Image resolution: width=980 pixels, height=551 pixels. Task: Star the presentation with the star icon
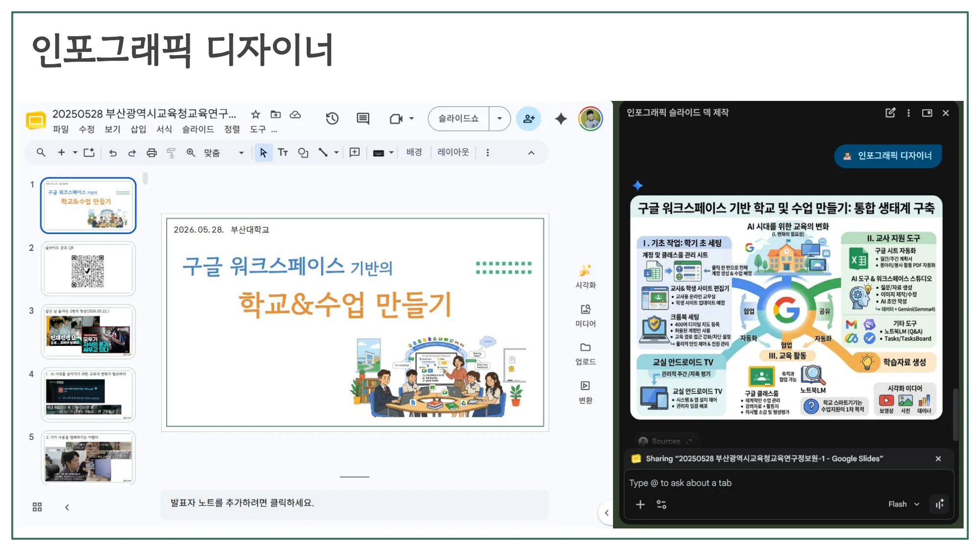click(x=255, y=115)
